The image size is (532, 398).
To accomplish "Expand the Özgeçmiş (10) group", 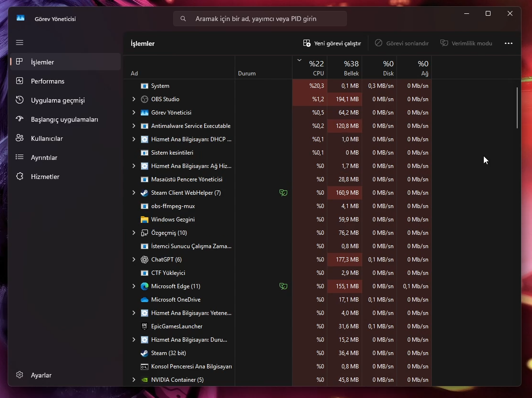I will coord(134,233).
